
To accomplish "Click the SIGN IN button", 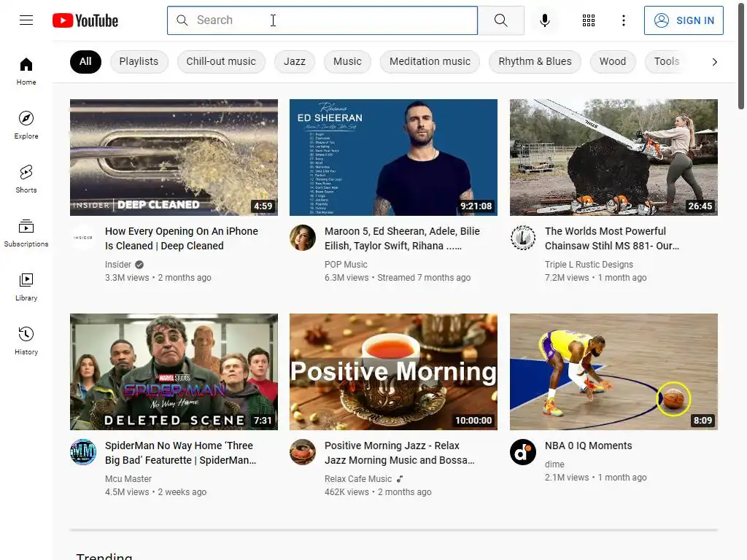I will pyautogui.click(x=684, y=20).
